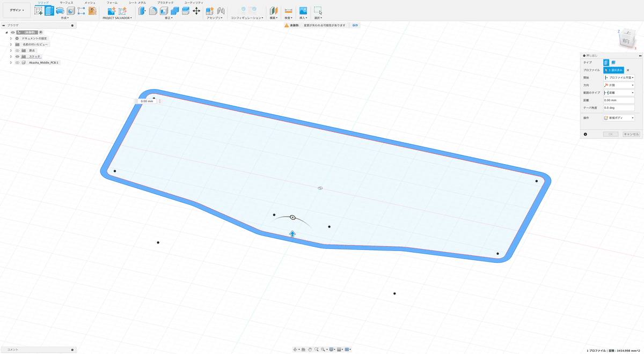Image resolution: width=644 pixels, height=354 pixels.
Task: Expand the Akasha_Middle_PCB:1 node
Action: pyautogui.click(x=11, y=63)
